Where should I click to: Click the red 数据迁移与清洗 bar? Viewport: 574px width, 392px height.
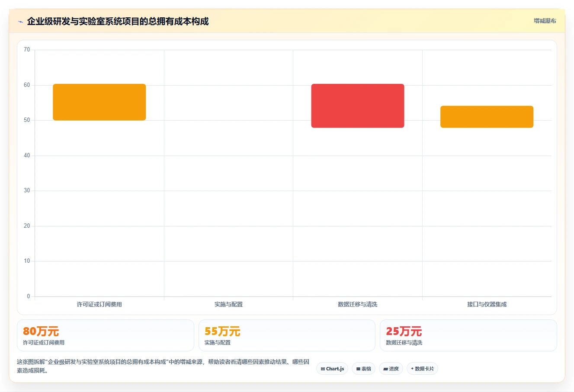[358, 106]
